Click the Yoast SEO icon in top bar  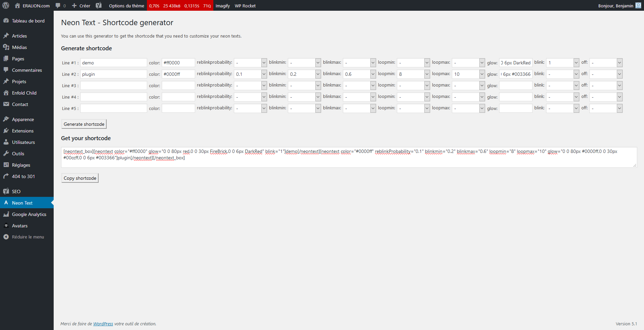click(x=99, y=6)
